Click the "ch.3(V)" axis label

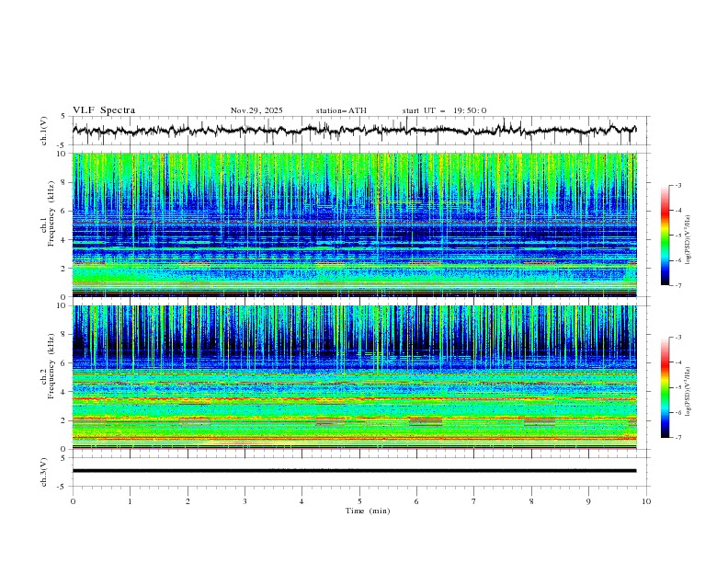tap(44, 472)
